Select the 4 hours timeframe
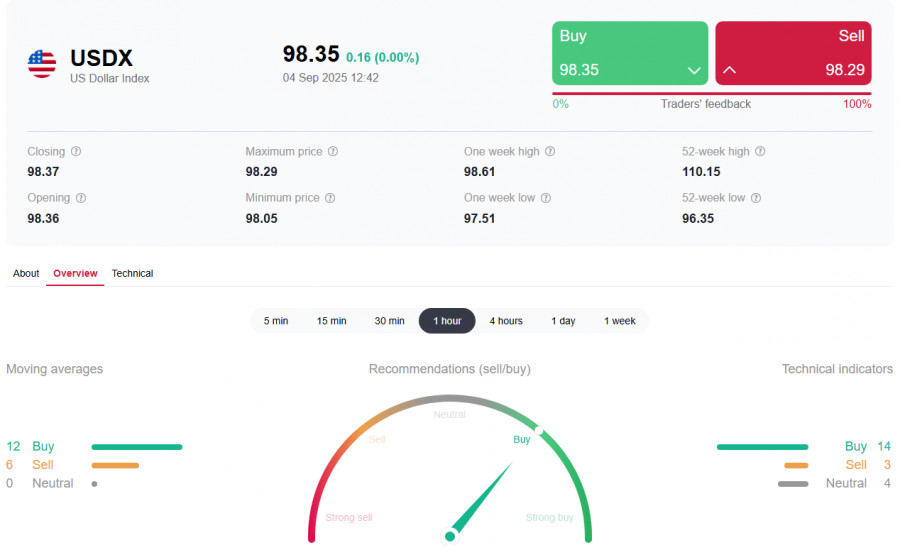The width and height of the screenshot is (900, 550). click(x=506, y=321)
